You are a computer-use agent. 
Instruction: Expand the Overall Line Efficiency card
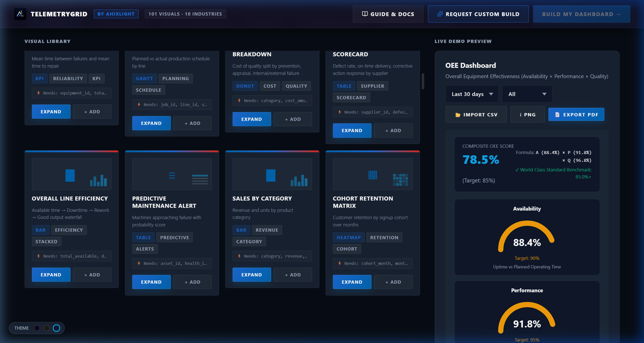point(51,275)
